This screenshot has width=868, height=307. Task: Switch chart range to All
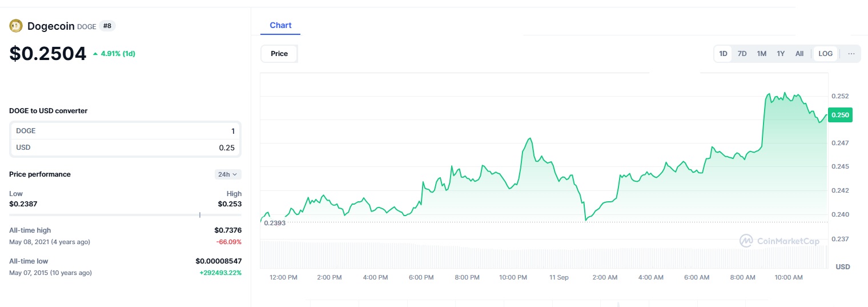[799, 54]
